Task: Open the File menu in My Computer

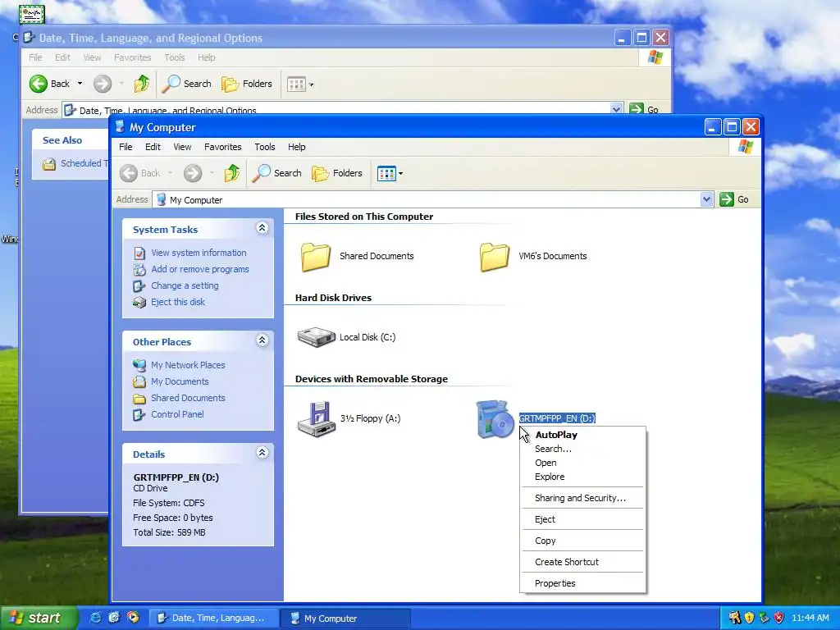Action: (126, 147)
